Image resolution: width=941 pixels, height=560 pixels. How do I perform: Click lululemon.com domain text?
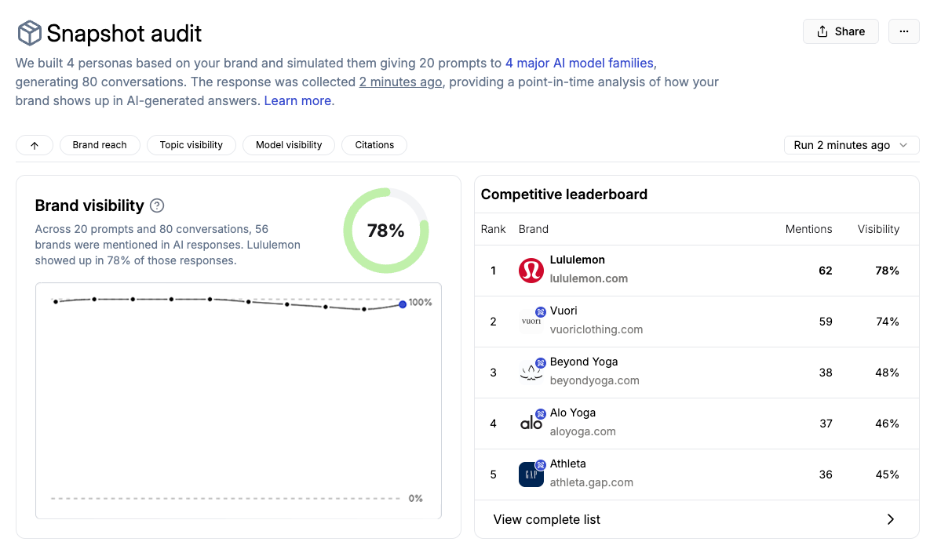click(x=589, y=278)
